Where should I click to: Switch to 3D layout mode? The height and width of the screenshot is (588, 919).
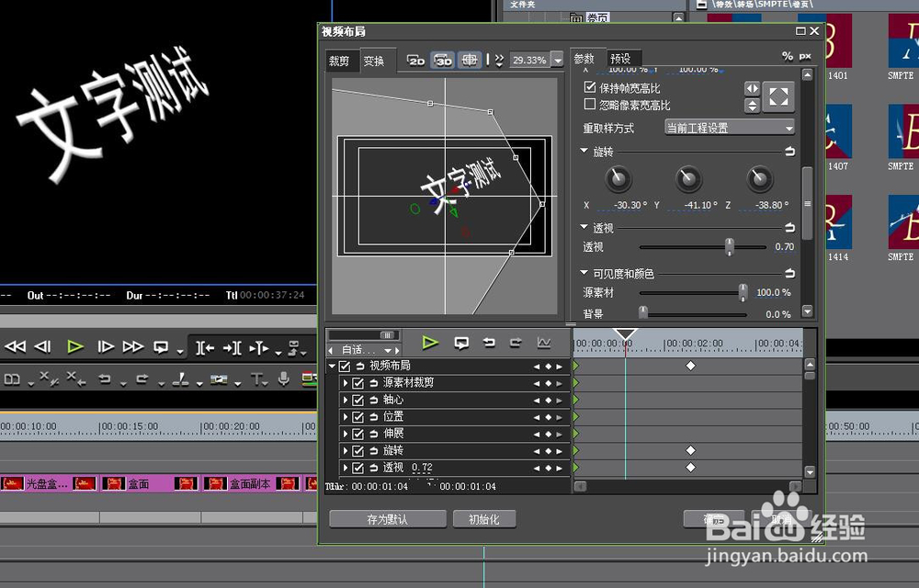point(443,61)
